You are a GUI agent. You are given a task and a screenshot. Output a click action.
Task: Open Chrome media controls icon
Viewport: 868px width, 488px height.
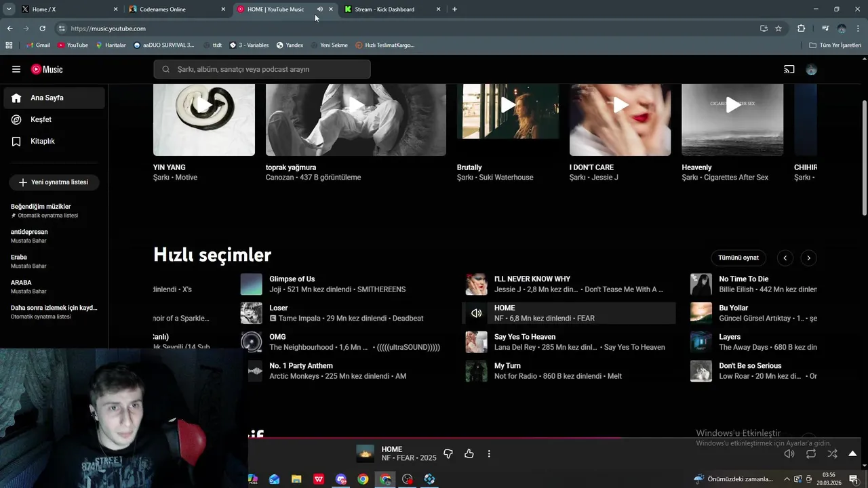[825, 28]
